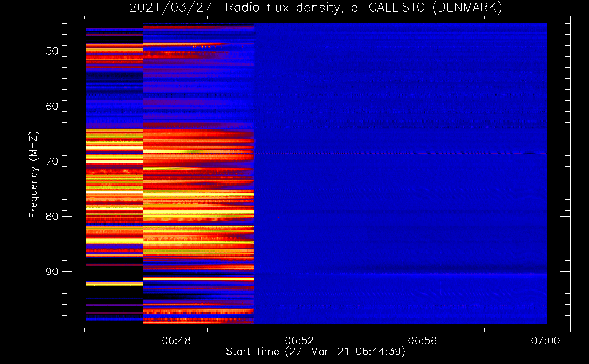The width and height of the screenshot is (589, 364).
Task: Select the 06:48 time tick label
Action: coord(177,341)
